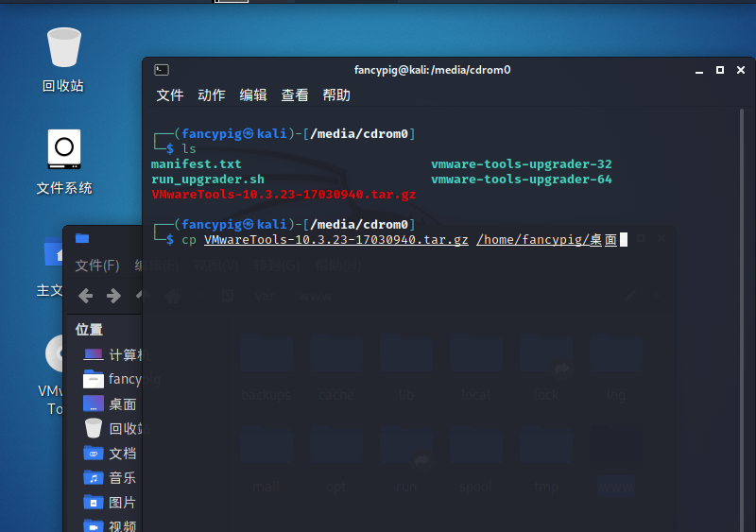
Task: Open the 查看 menu in the terminal
Action: (295, 95)
